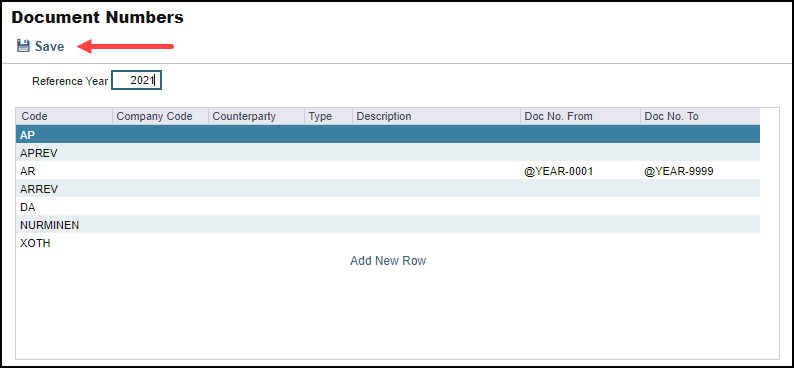794x368 pixels.
Task: Click the Doc No. To column header
Action: tap(700, 116)
